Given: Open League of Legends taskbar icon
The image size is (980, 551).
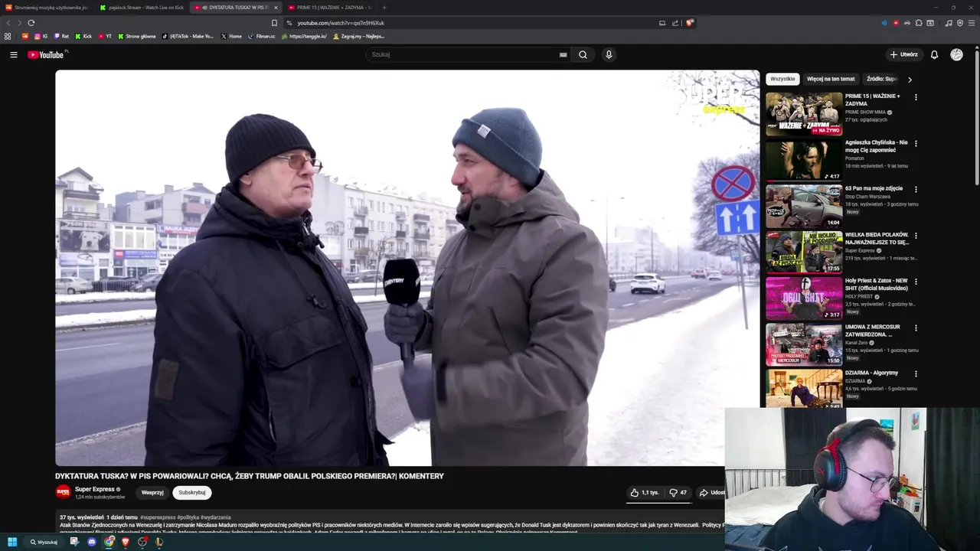Looking at the screenshot, I should [x=159, y=542].
